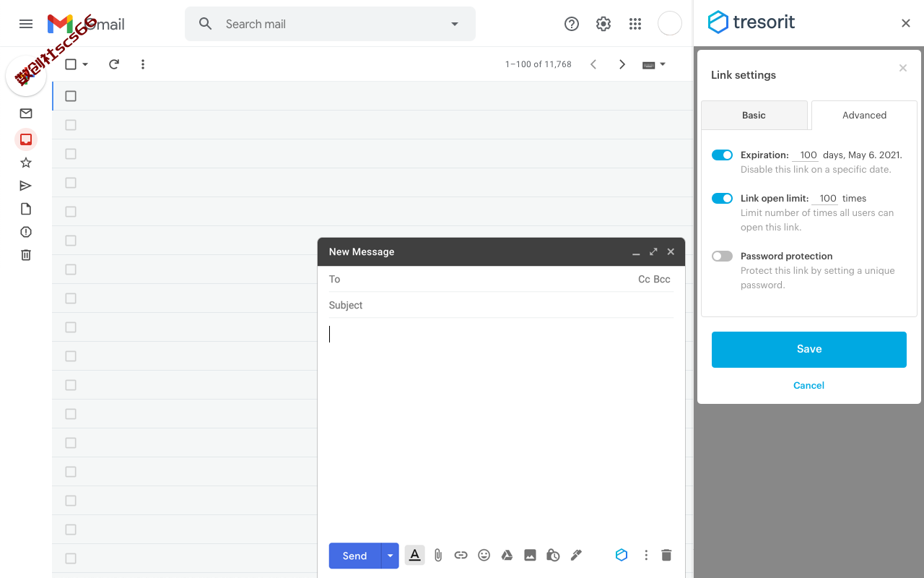This screenshot has height=578, width=924.
Task: Click the keyboard input tools icon
Action: (648, 64)
